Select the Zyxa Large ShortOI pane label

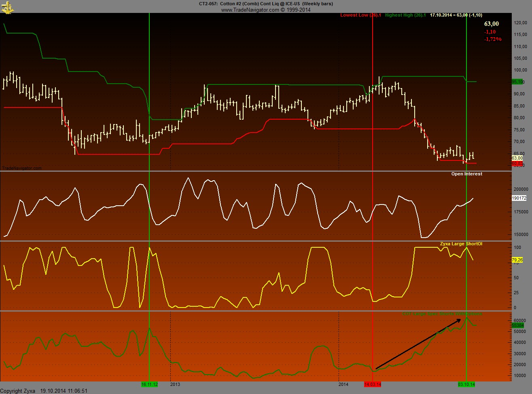(x=461, y=244)
